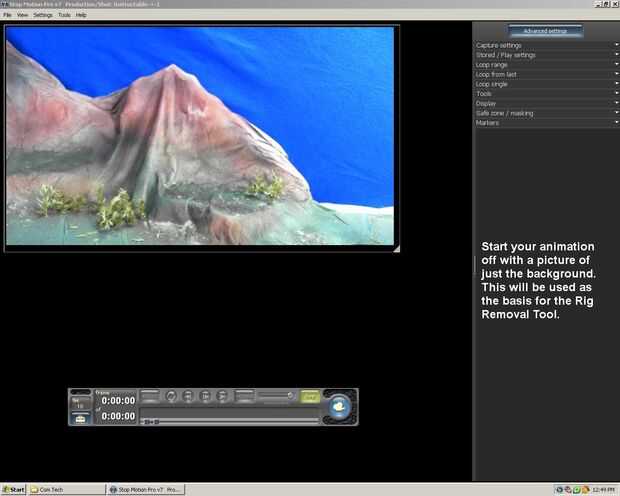The image size is (620, 496).
Task: Open the View menu
Action: [22, 15]
